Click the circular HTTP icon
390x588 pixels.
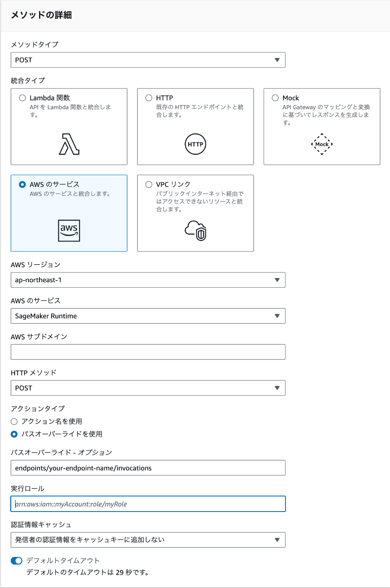click(x=195, y=144)
